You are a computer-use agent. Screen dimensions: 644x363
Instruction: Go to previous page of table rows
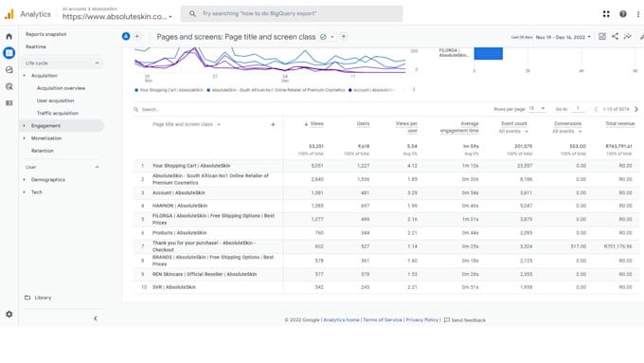coord(596,109)
